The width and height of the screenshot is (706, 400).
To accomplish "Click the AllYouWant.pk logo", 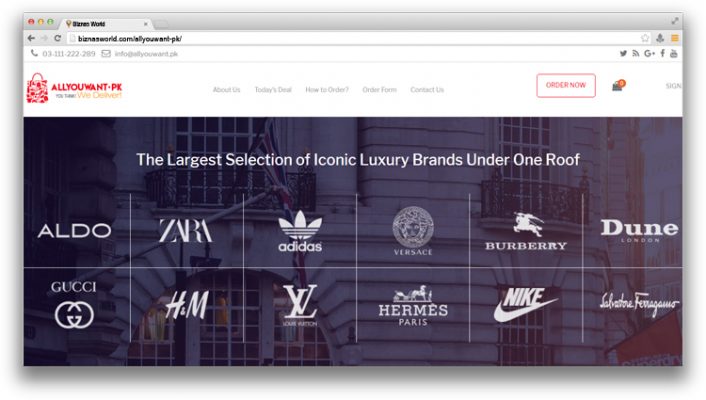I will click(x=74, y=89).
